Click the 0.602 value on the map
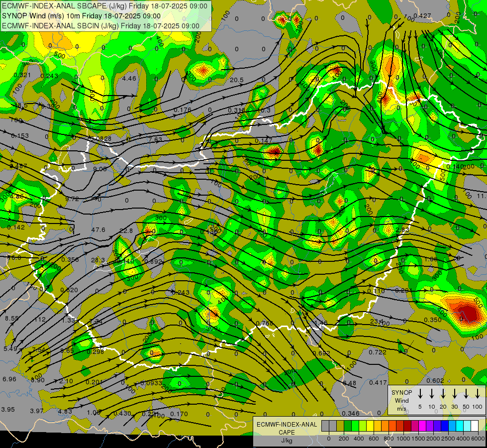Screen dimensions: 487x448 435,380
